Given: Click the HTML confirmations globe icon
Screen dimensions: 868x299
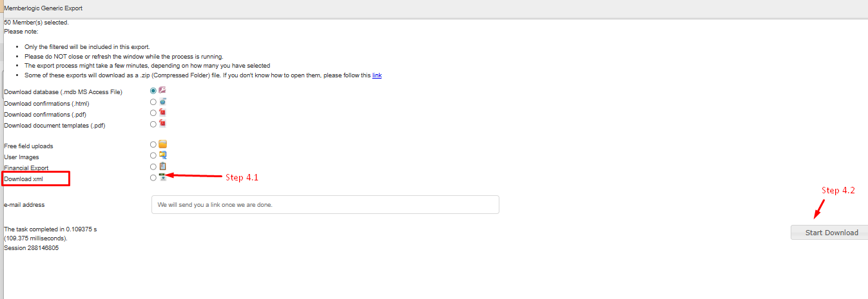Looking at the screenshot, I should coord(163,101).
